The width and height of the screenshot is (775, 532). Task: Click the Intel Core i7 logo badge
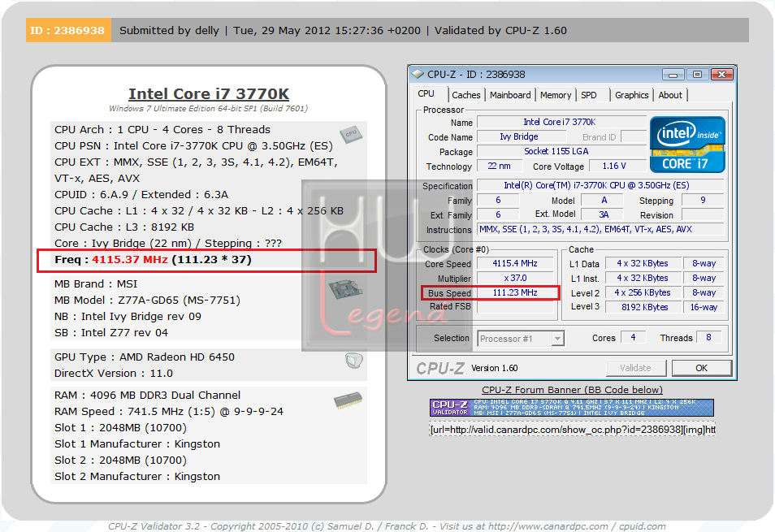[x=687, y=145]
